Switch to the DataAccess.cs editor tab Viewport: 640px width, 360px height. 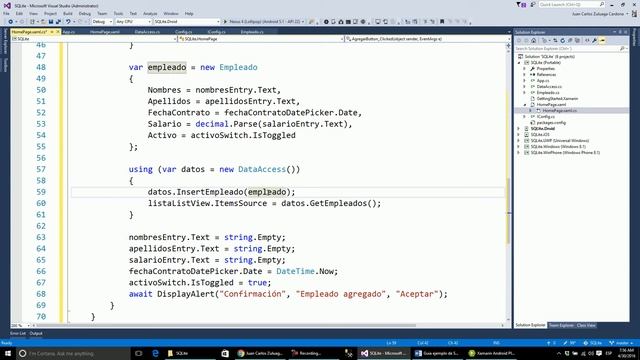point(147,32)
